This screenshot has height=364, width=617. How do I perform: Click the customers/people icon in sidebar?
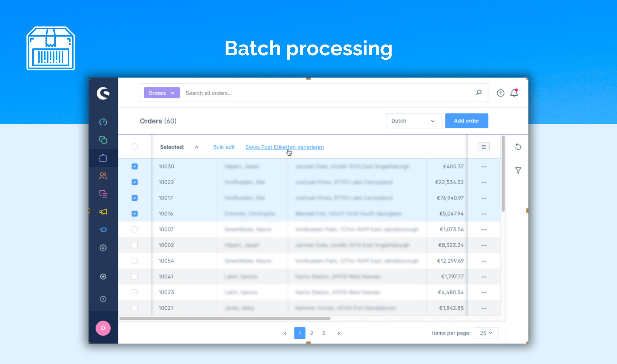tap(104, 176)
